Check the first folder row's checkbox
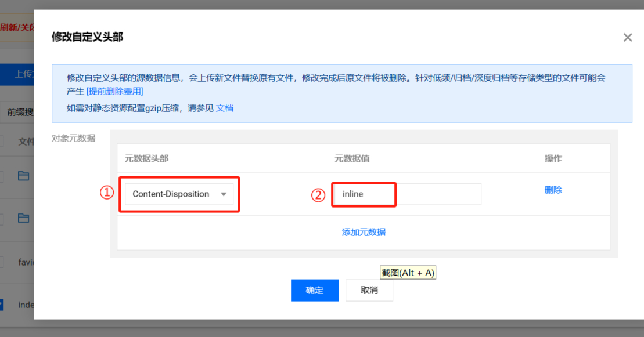The height and width of the screenshot is (337, 644). click(x=2, y=176)
